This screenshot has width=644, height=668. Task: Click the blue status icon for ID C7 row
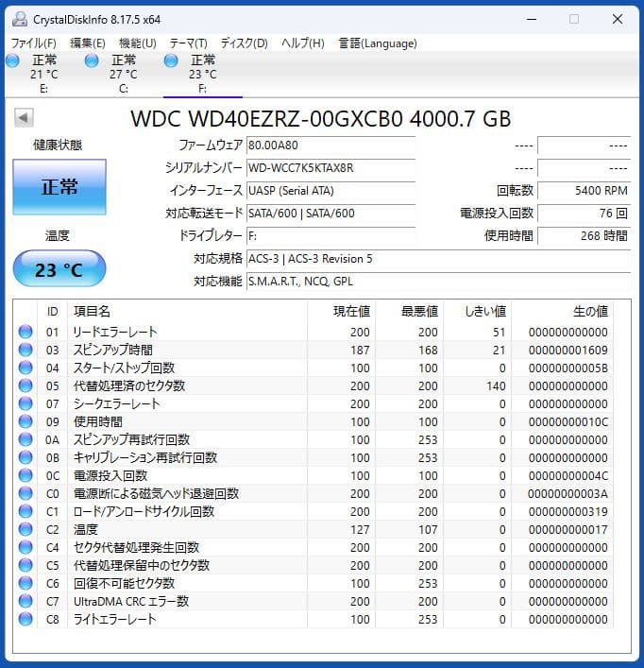25,601
